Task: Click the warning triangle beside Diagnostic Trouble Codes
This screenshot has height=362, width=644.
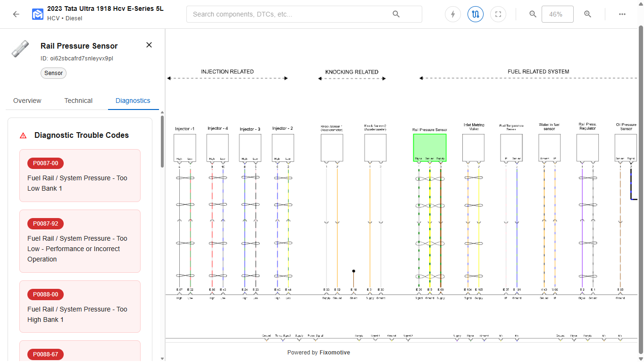Action: 23,135
